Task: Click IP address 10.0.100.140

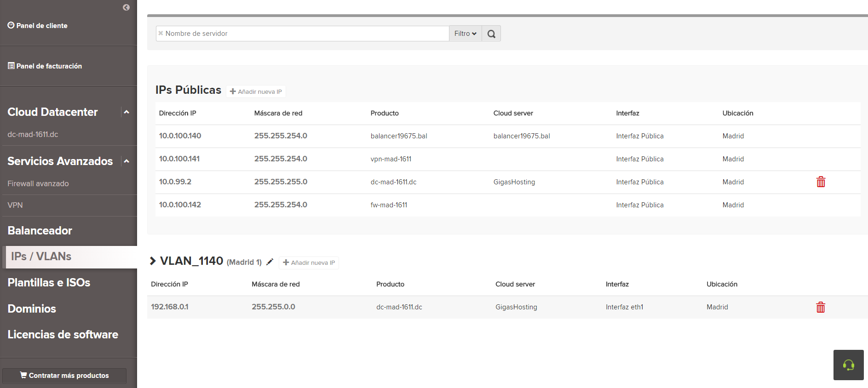Action: point(180,136)
